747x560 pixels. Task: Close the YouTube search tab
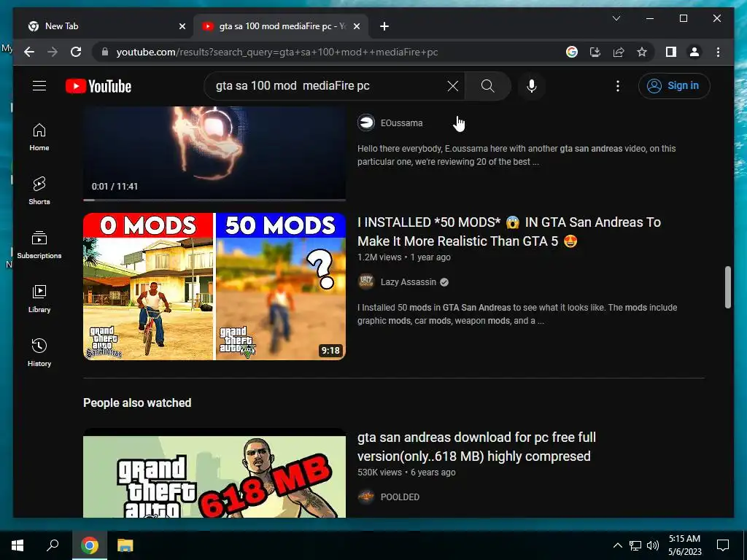[356, 27]
